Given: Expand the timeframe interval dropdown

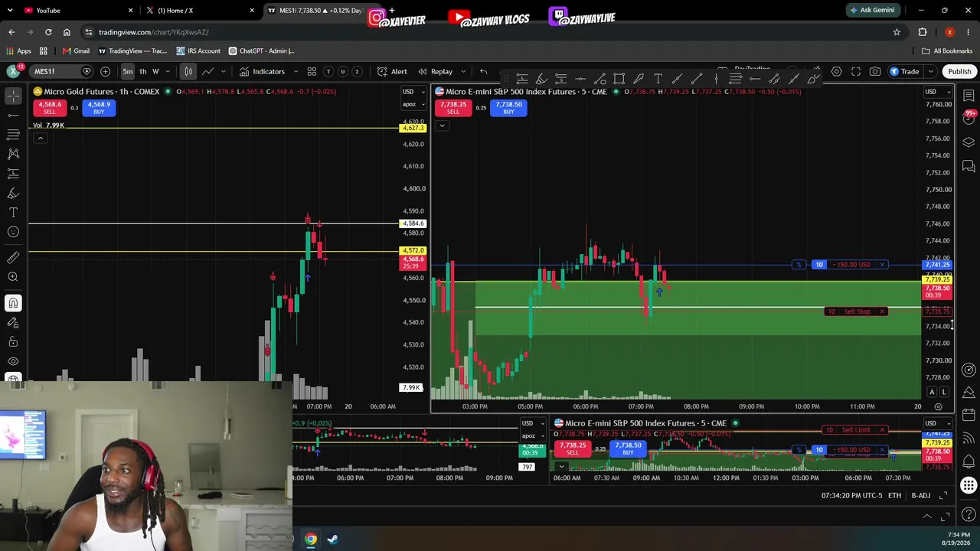Looking at the screenshot, I should (x=168, y=71).
